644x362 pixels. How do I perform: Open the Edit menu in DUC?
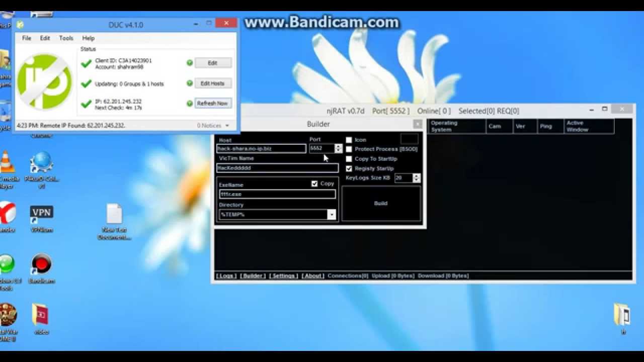(45, 38)
